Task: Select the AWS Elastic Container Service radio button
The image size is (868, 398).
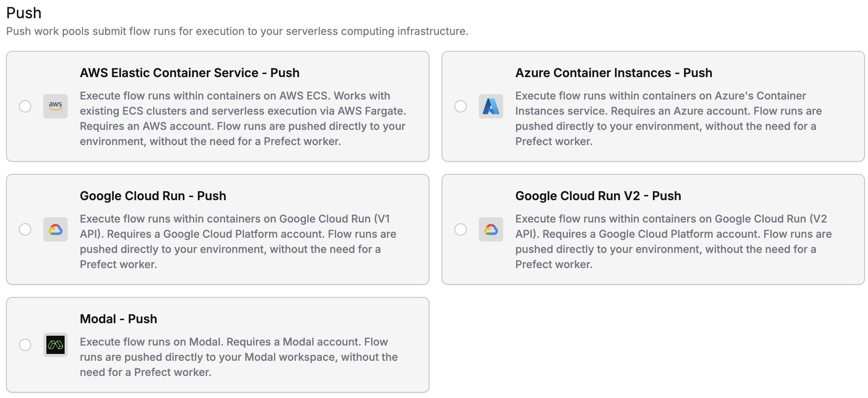Action: click(x=25, y=107)
